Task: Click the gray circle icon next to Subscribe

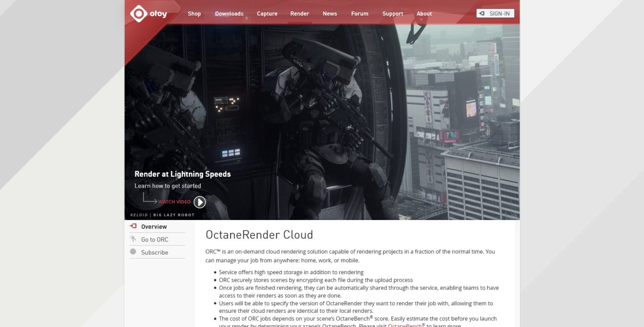Action: (133, 251)
